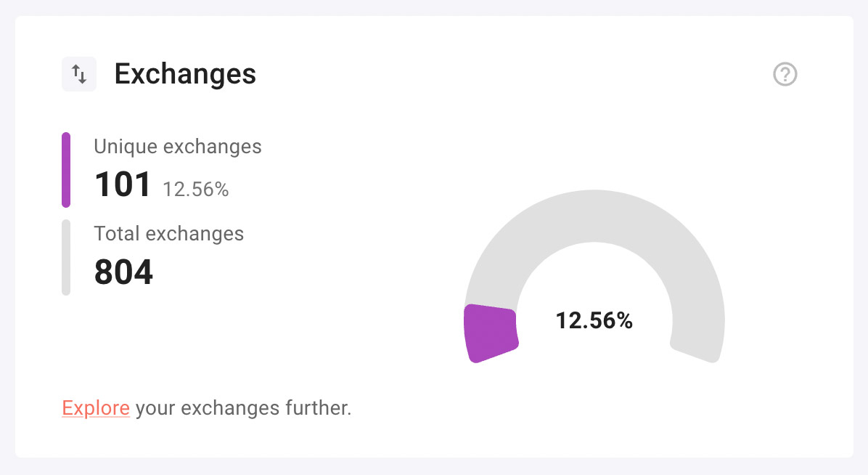The image size is (868, 475).
Task: Click the Exchanges card title
Action: pos(185,73)
